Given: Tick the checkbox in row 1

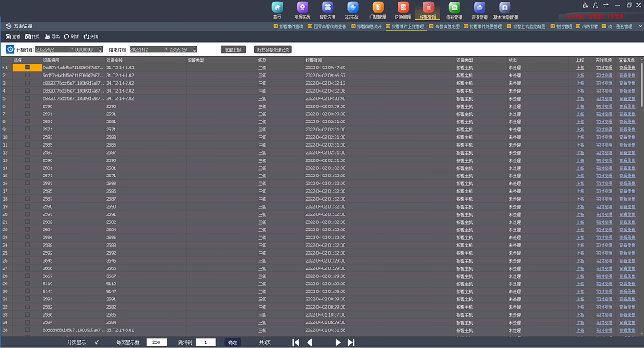Looking at the screenshot, I should 27,68.
